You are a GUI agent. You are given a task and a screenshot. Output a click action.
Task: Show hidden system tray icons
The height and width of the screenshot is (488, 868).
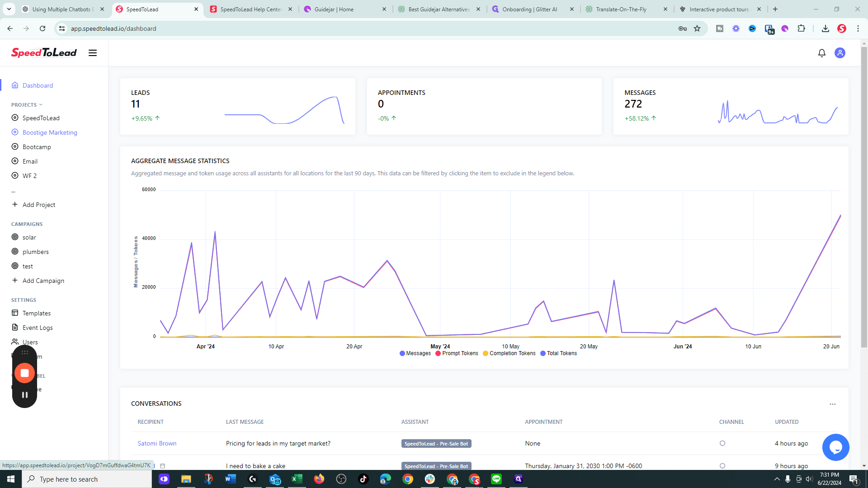pyautogui.click(x=777, y=479)
